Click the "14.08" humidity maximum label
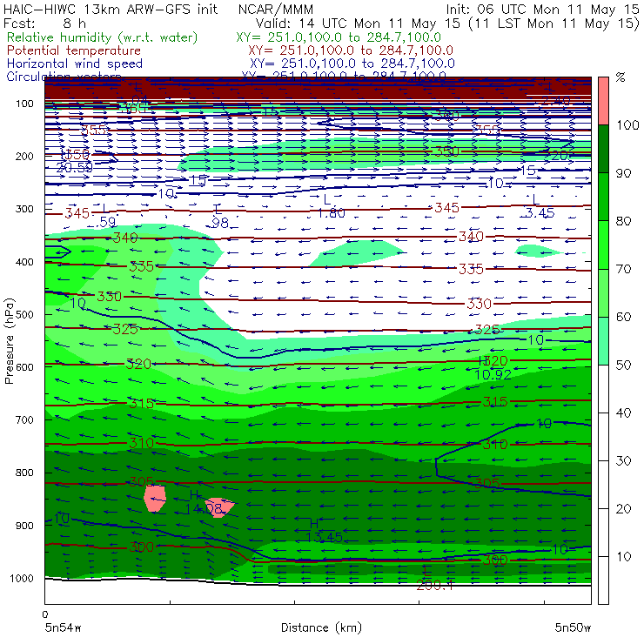644x644 pixels. [x=204, y=509]
